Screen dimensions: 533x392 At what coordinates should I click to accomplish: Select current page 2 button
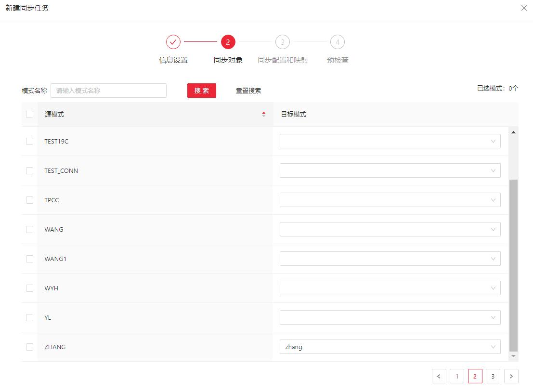[x=475, y=376]
